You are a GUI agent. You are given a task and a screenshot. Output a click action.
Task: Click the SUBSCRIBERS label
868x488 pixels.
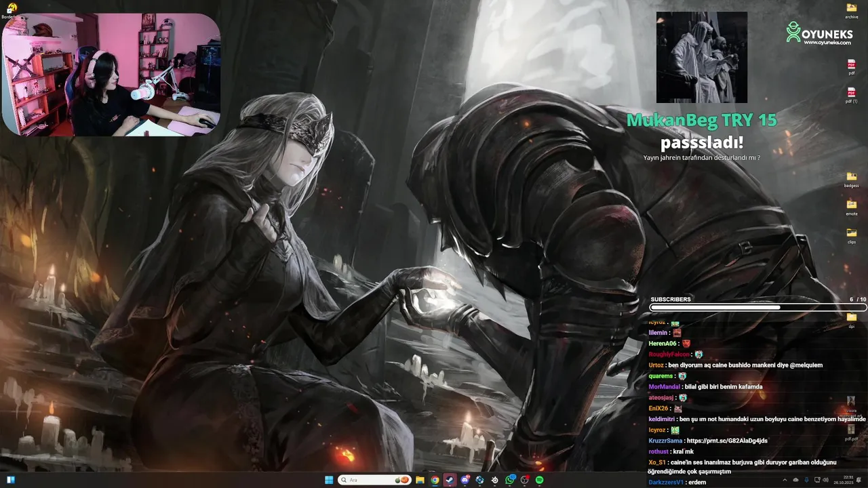671,299
